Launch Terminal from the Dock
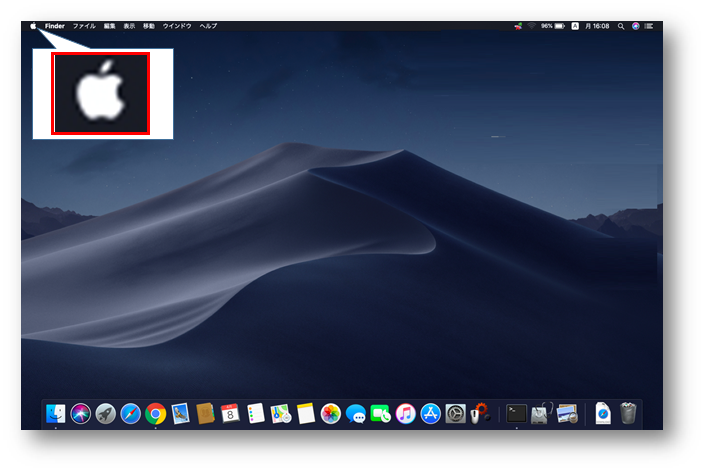 516,414
